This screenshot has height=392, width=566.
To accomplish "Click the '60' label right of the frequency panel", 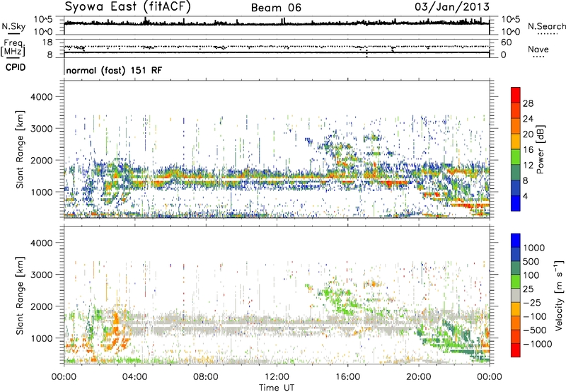I will point(506,42).
